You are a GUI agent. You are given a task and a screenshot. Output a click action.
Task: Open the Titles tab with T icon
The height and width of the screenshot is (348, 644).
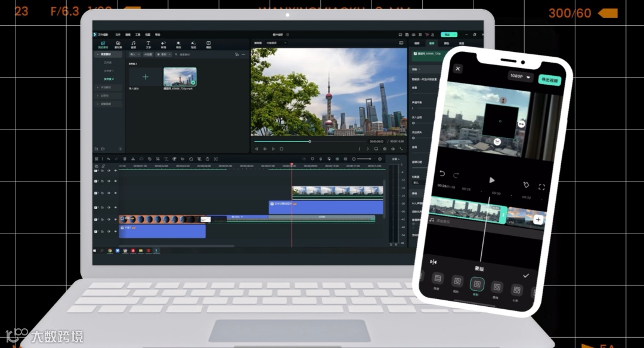click(x=148, y=44)
